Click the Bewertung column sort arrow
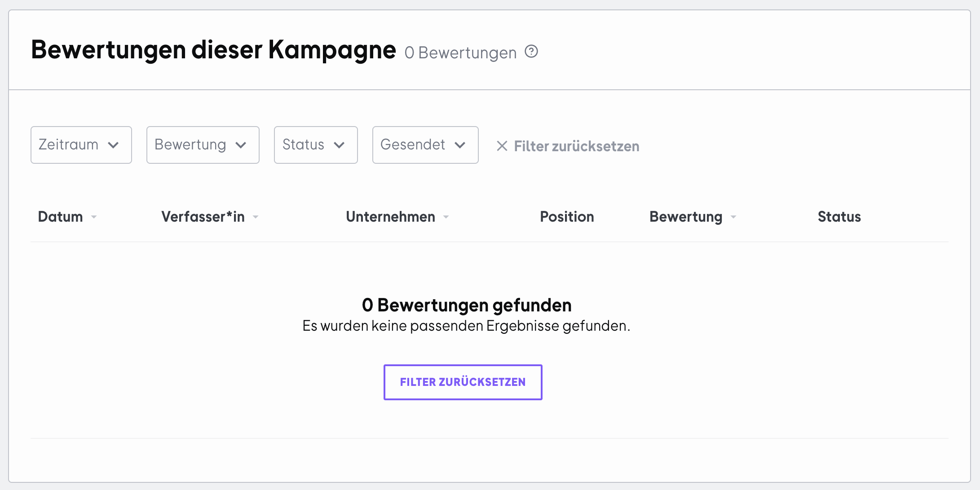 click(x=733, y=217)
